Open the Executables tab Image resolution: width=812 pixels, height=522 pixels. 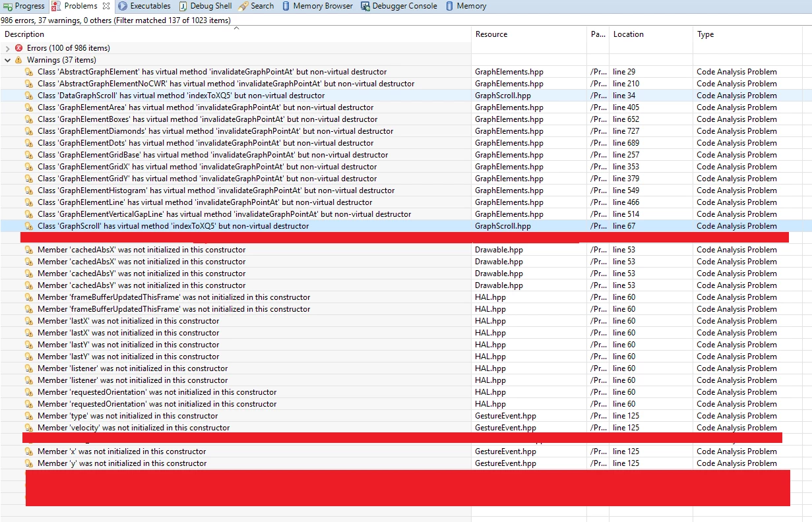click(144, 6)
